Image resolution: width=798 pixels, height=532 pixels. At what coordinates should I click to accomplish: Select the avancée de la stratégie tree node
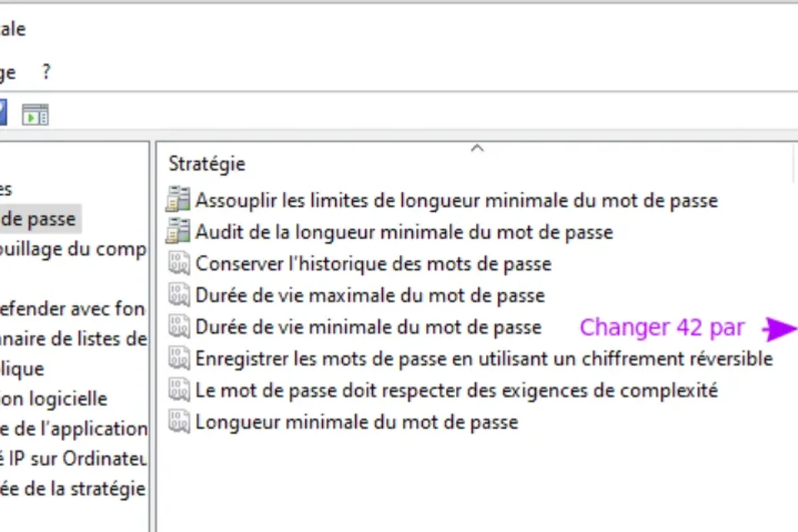click(x=72, y=489)
